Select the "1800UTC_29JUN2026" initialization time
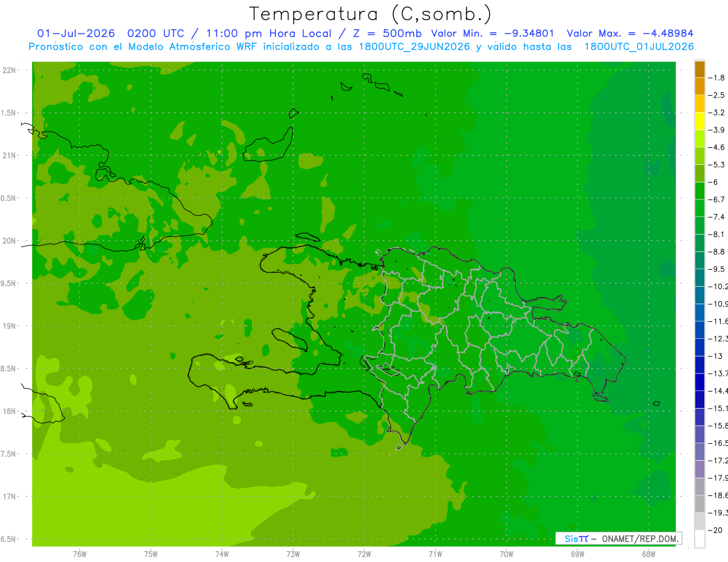 click(x=414, y=47)
